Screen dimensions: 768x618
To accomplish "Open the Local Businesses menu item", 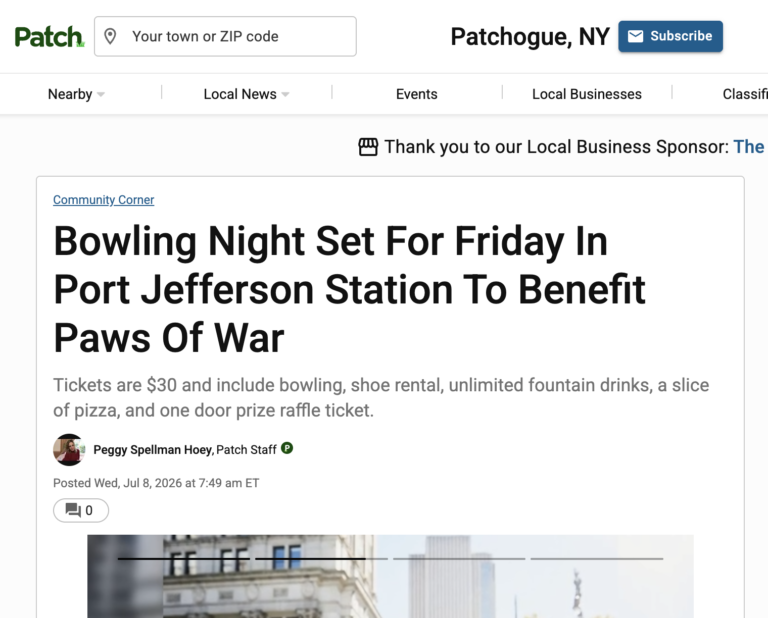I will click(x=587, y=94).
